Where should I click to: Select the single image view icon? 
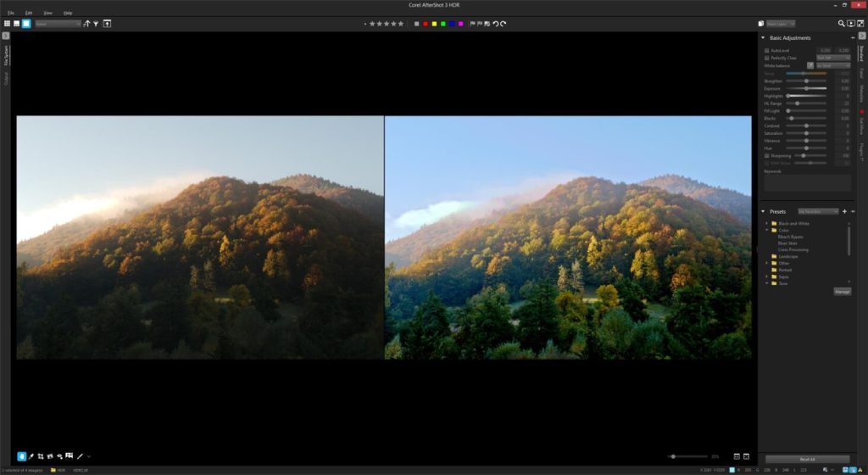[26, 24]
